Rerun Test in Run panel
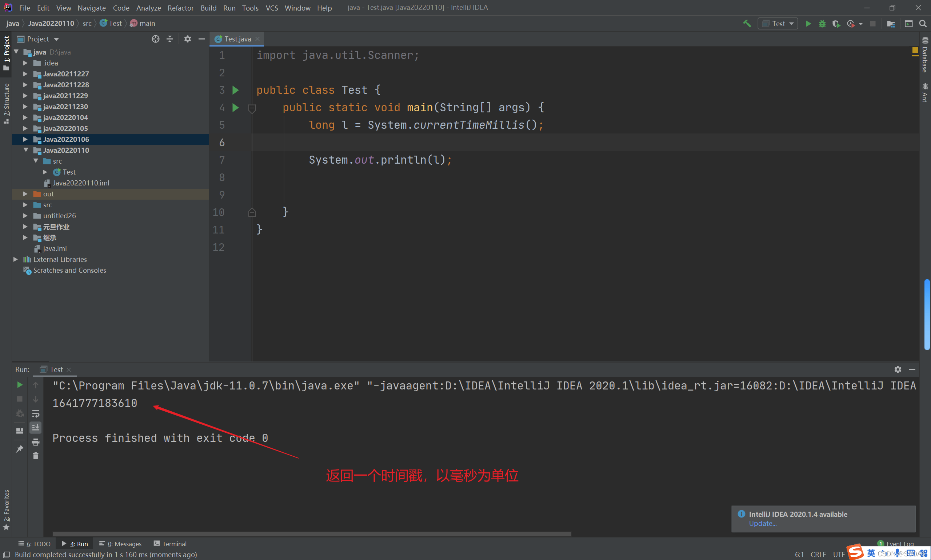The height and width of the screenshot is (560, 931). pos(20,384)
